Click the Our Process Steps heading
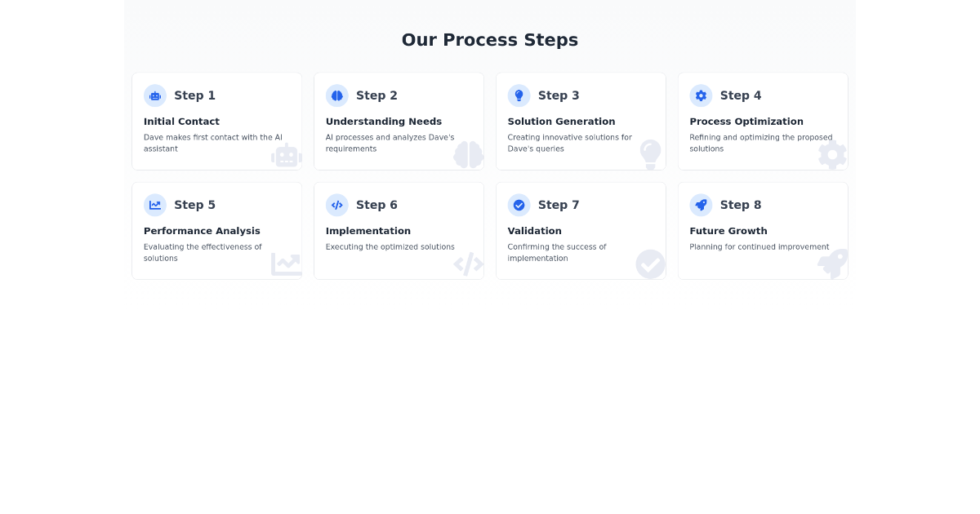Image resolution: width=980 pixels, height=514 pixels. (490, 40)
